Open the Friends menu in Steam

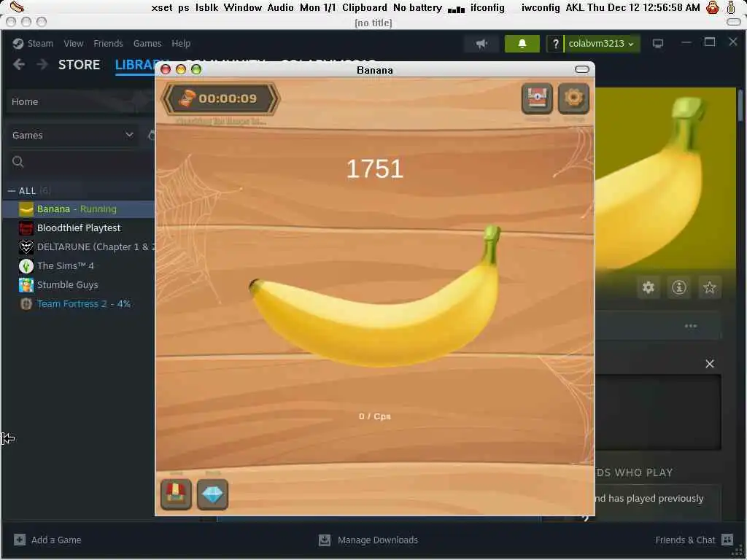pyautogui.click(x=108, y=43)
